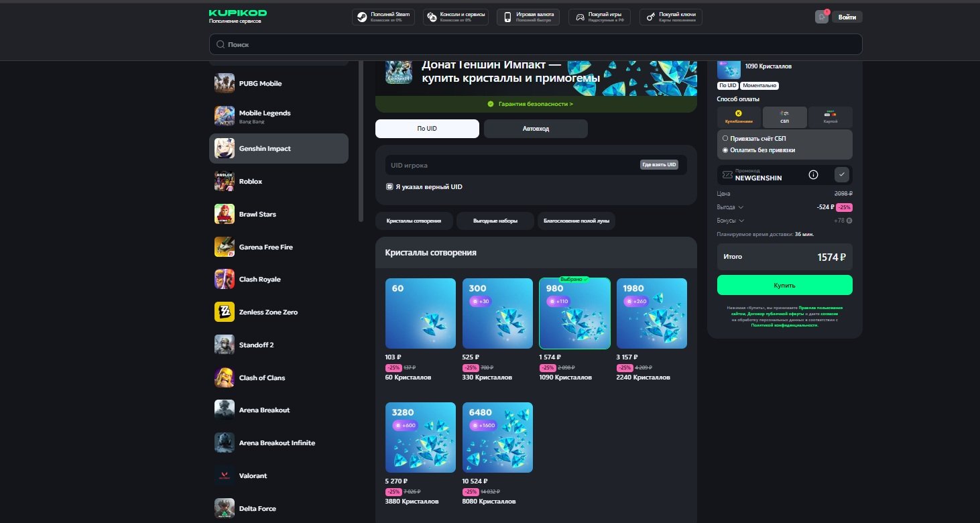Untick the 'Я указал верный UID' checkbox
The image size is (980, 523).
click(x=389, y=186)
